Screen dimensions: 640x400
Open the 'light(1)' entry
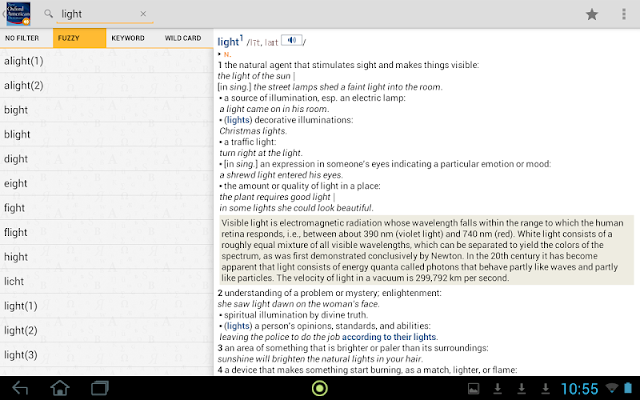(106, 306)
